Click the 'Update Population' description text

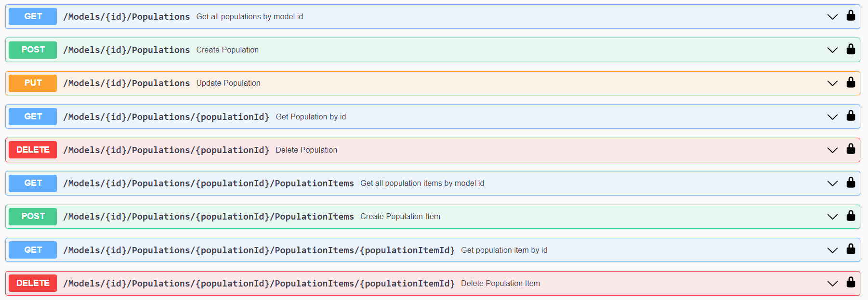[228, 83]
